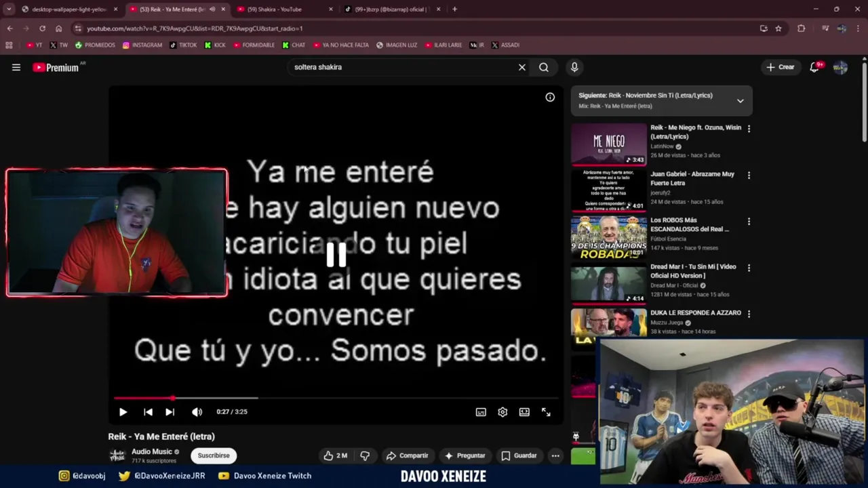Bookmark this page with the star
The width and height of the screenshot is (868, 488).
coord(778,28)
